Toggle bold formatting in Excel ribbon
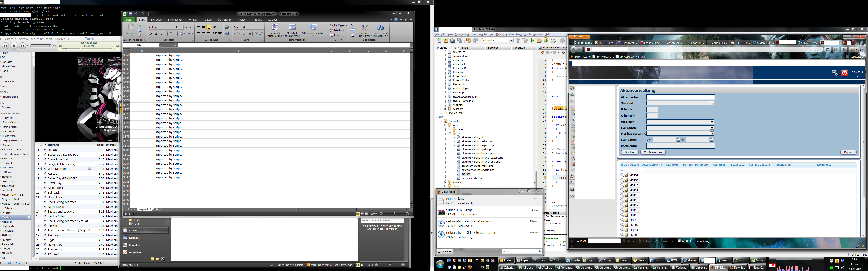 pyautogui.click(x=151, y=34)
